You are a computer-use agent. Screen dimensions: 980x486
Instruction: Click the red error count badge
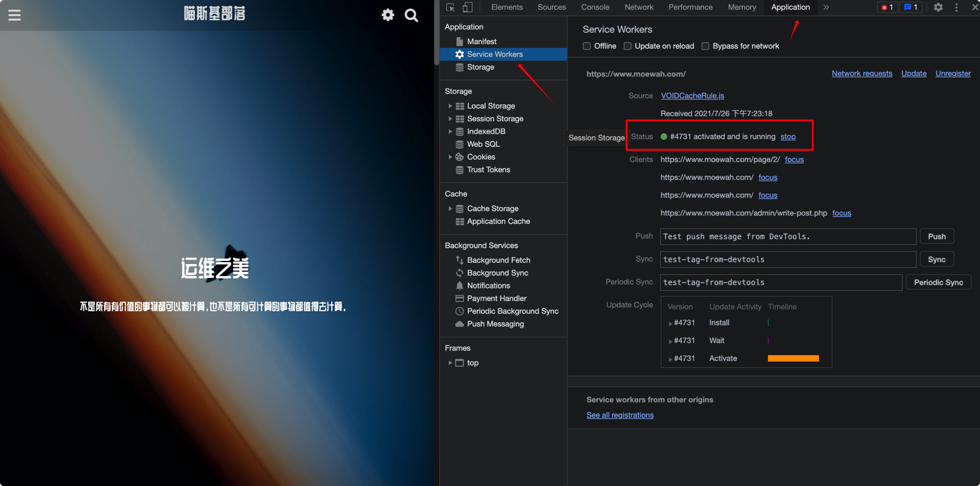887,8
